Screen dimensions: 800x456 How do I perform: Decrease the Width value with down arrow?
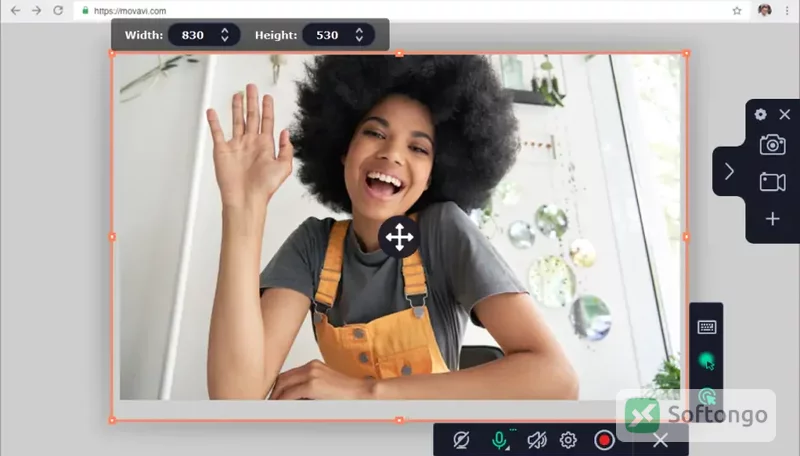tap(225, 39)
